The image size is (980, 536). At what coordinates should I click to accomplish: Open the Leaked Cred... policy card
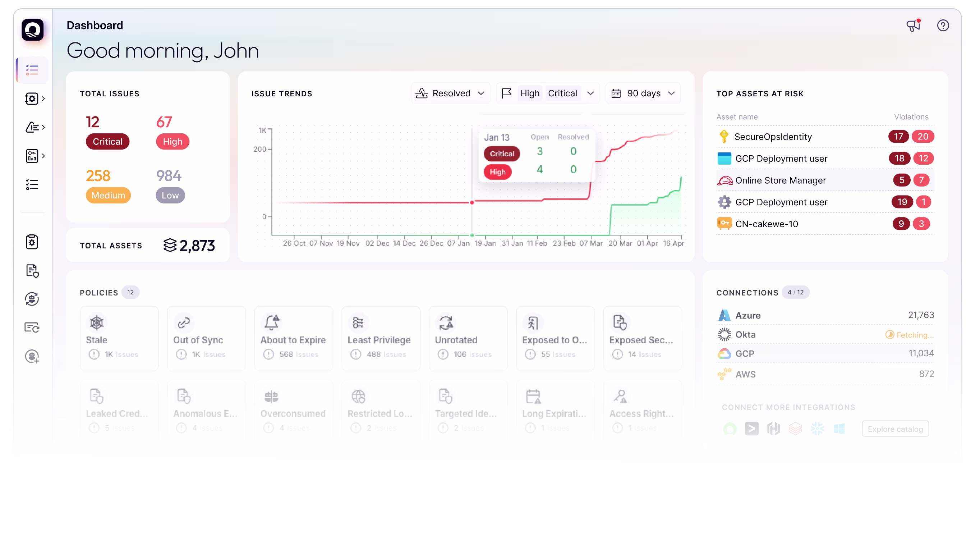coord(119,411)
